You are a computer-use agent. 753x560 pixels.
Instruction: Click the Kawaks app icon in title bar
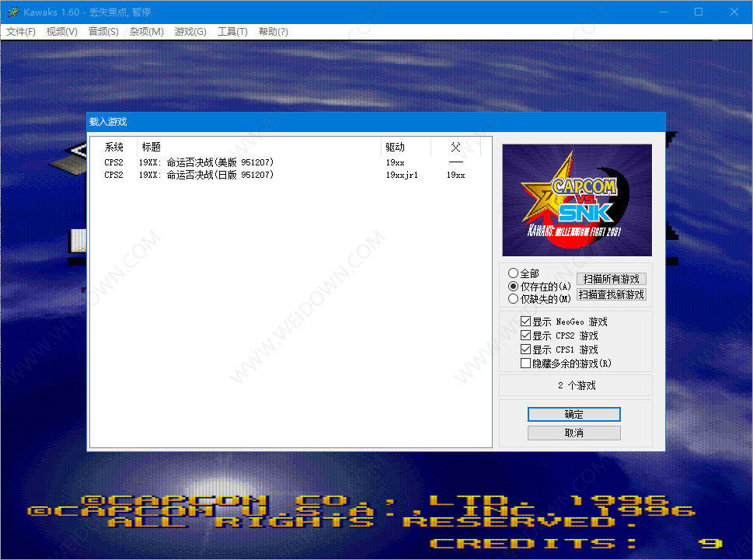[12, 12]
